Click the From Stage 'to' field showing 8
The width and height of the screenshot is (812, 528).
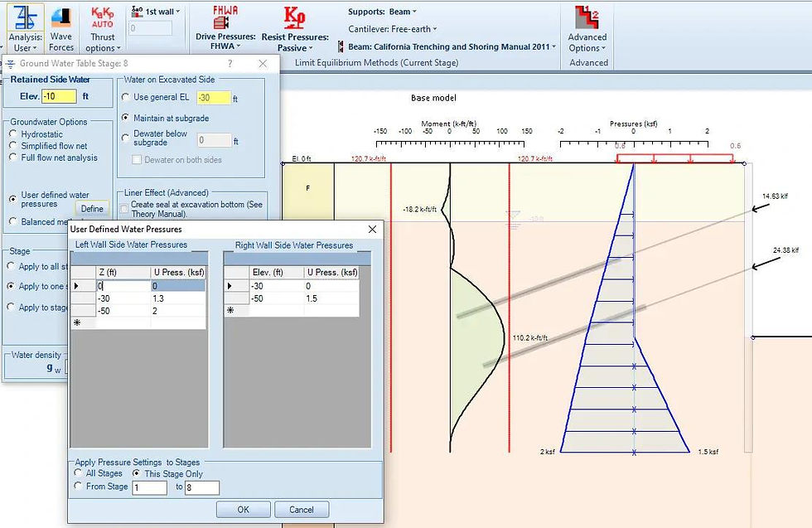click(202, 487)
